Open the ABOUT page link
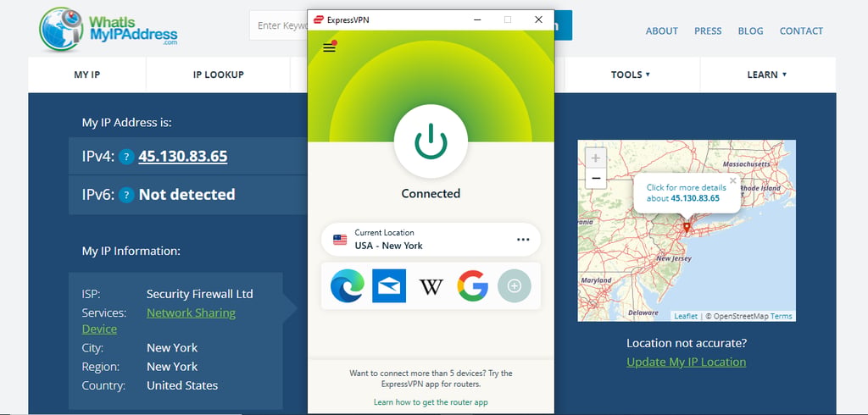868x415 pixels. 661,31
